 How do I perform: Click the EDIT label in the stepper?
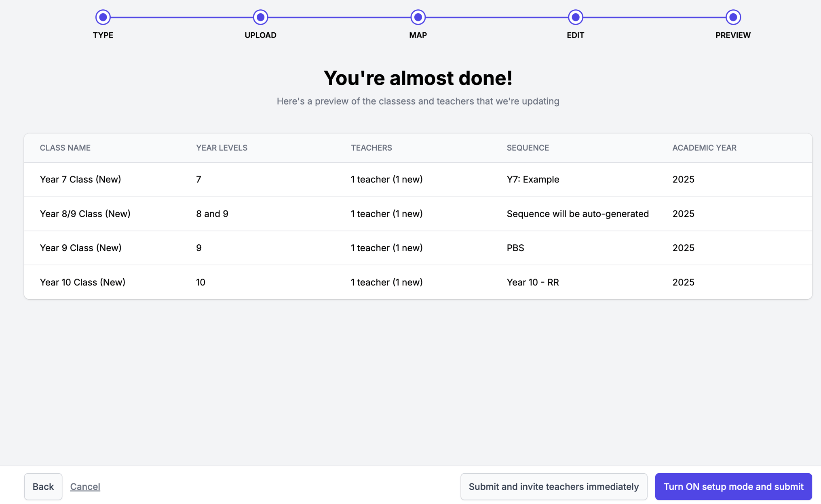pos(575,35)
